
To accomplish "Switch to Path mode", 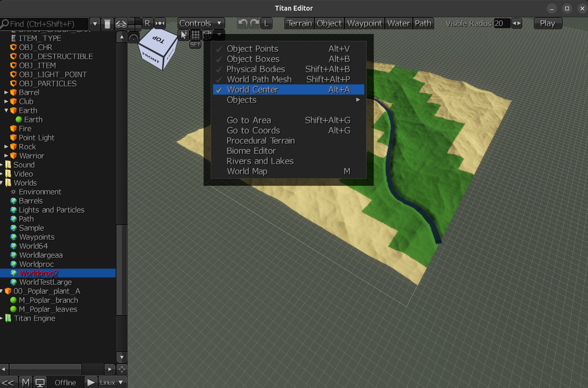I will (x=423, y=23).
